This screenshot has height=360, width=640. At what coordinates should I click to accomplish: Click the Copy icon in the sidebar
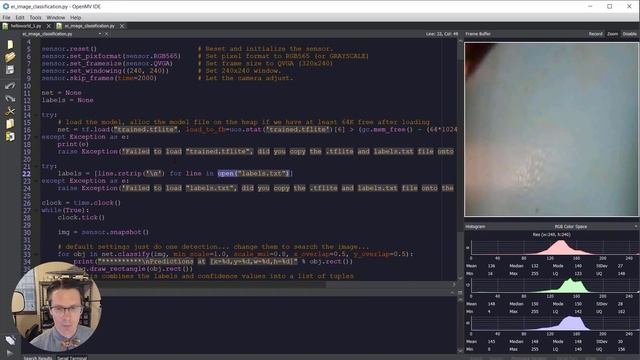pyautogui.click(x=10, y=124)
